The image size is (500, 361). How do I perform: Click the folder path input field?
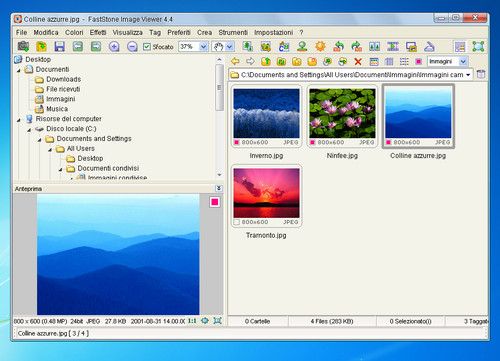click(350, 75)
